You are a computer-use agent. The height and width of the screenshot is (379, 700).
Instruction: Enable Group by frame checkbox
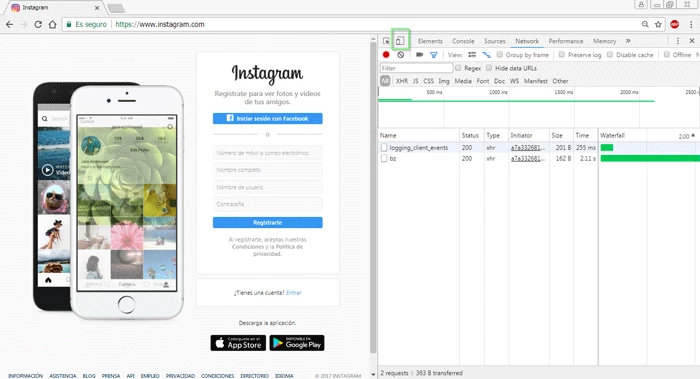pos(500,54)
